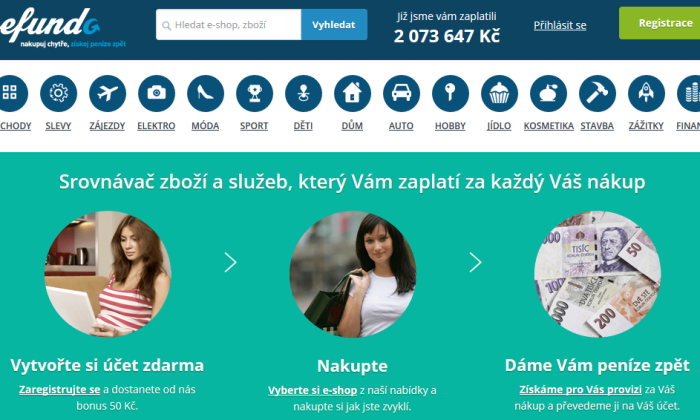Click the green Registrace button
Image resolution: width=700 pixels, height=420 pixels.
pyautogui.click(x=659, y=23)
